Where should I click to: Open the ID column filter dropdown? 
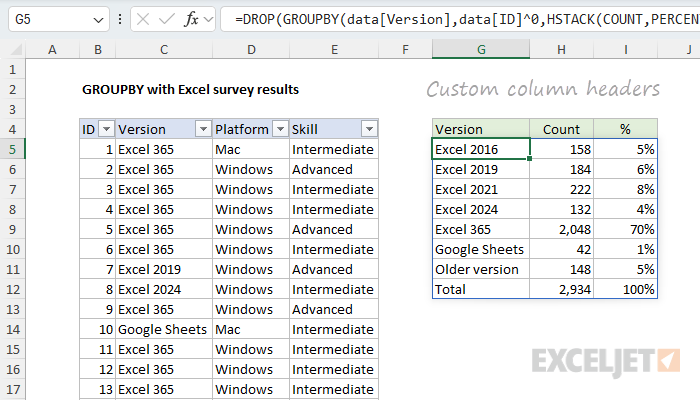106,129
